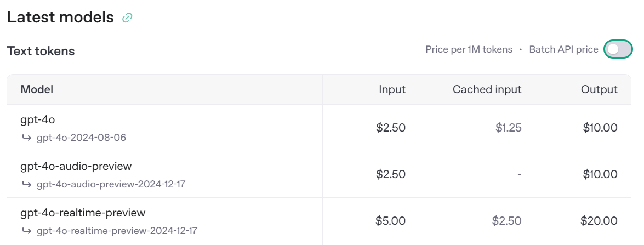
Task: Click the $1.25 cached input price
Action: point(508,128)
